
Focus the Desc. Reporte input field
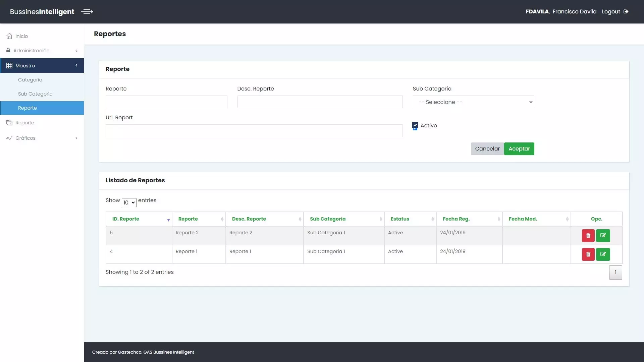pyautogui.click(x=320, y=102)
